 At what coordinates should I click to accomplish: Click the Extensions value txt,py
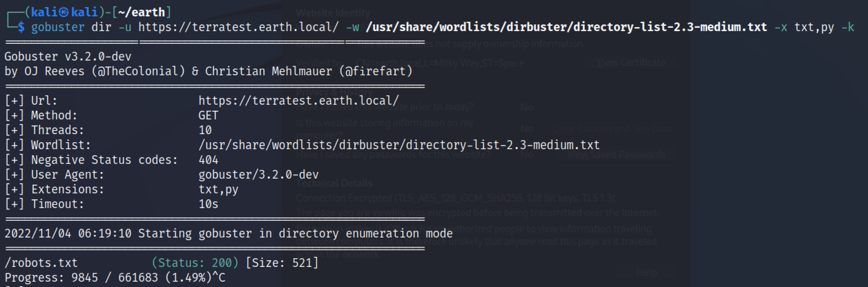[218, 189]
